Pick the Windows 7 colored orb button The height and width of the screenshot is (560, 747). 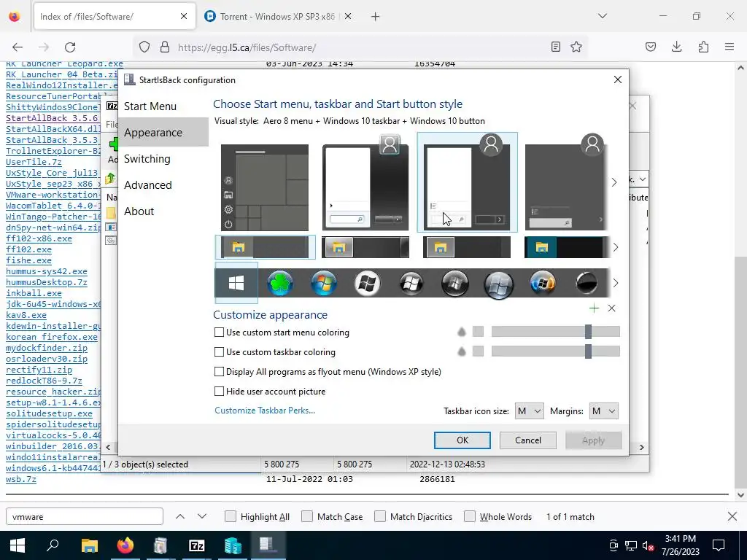(x=324, y=284)
